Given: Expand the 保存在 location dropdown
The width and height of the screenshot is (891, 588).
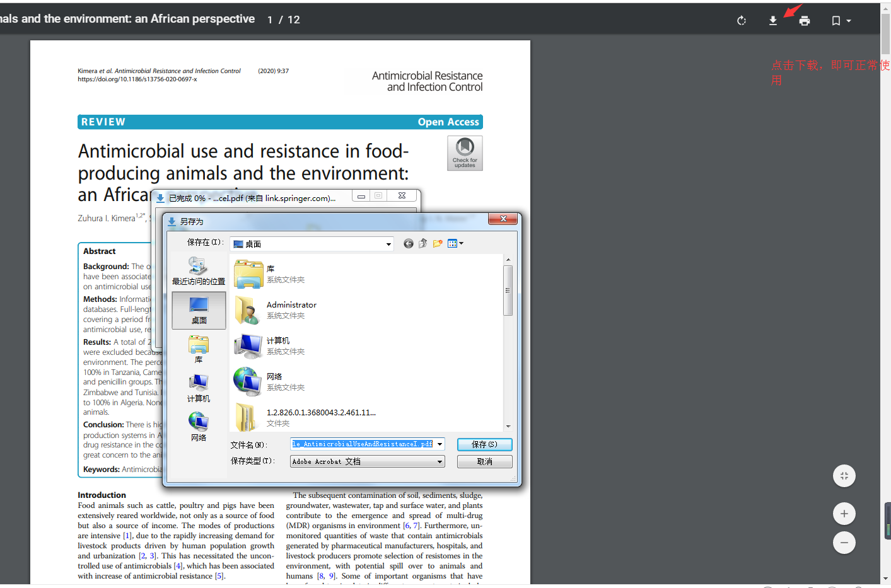Looking at the screenshot, I should pyautogui.click(x=388, y=245).
